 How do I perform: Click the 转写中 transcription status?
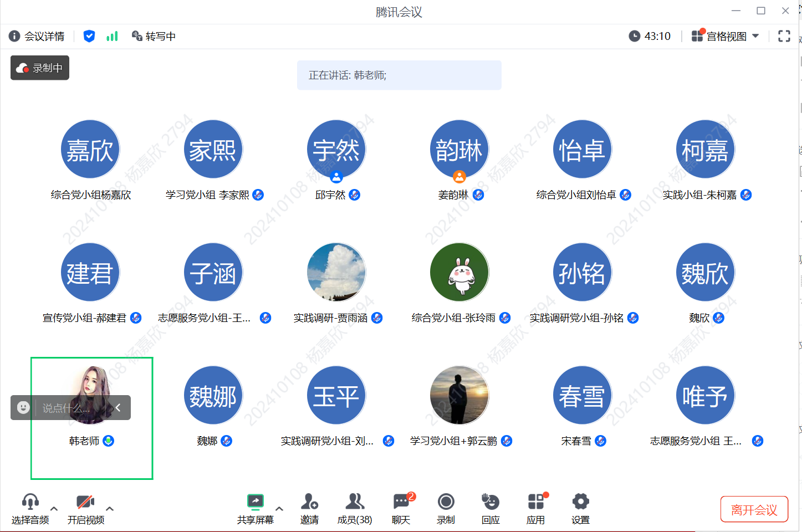[154, 36]
